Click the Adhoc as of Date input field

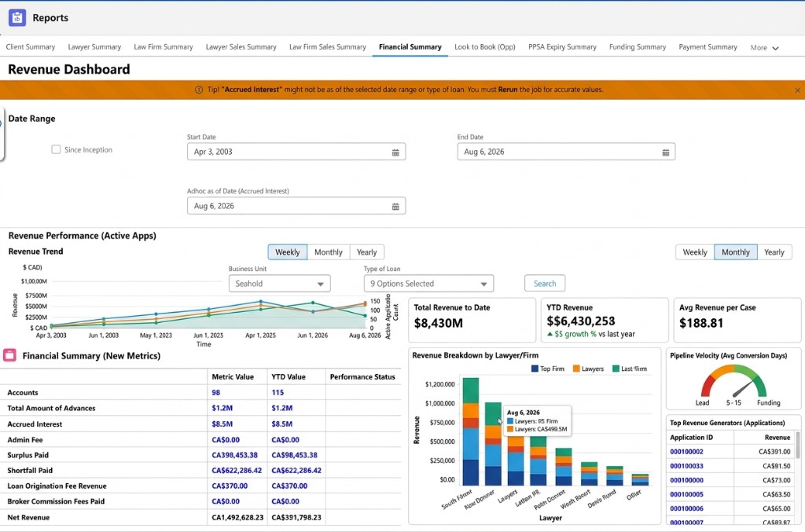296,206
